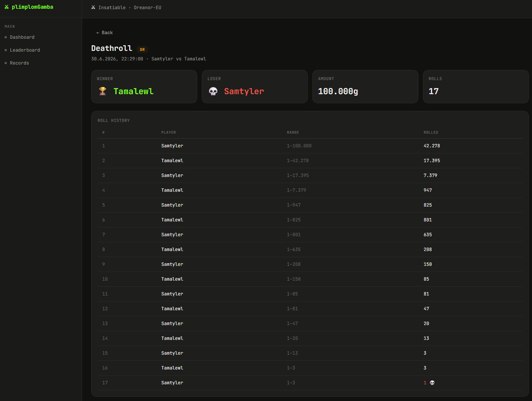Click rolled value 150
The width and height of the screenshot is (532, 401).
tap(427, 264)
